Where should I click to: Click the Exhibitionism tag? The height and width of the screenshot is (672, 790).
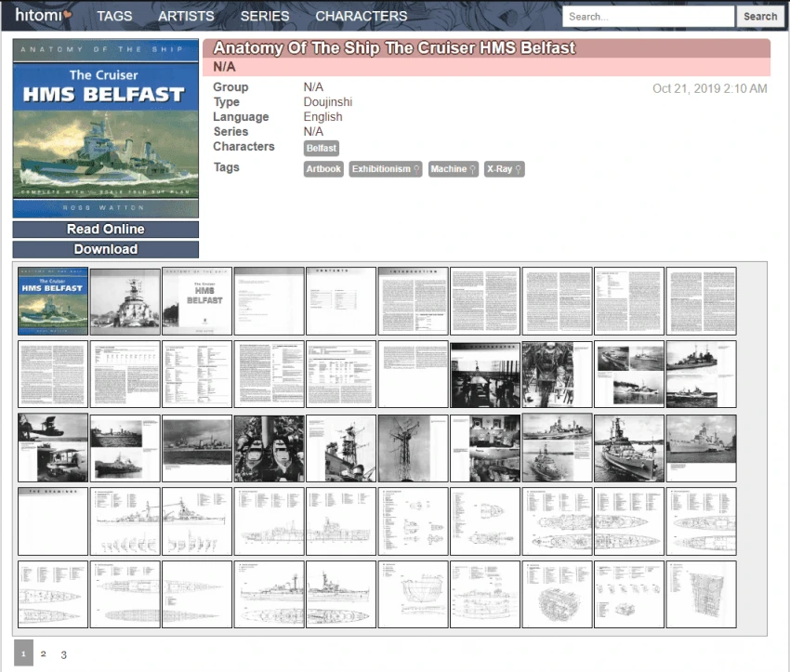tap(386, 169)
